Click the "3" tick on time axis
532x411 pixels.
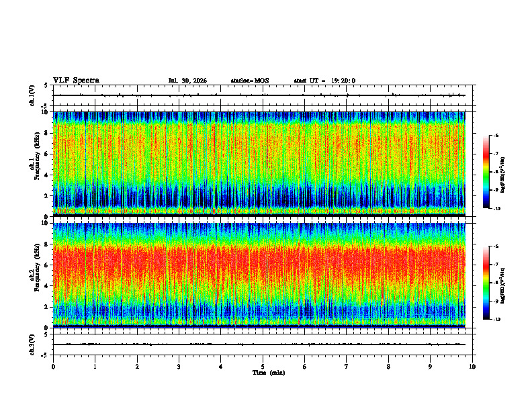(x=179, y=367)
